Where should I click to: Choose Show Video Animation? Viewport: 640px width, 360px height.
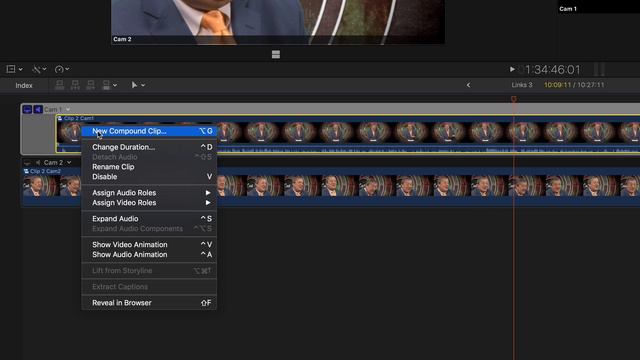[149, 244]
